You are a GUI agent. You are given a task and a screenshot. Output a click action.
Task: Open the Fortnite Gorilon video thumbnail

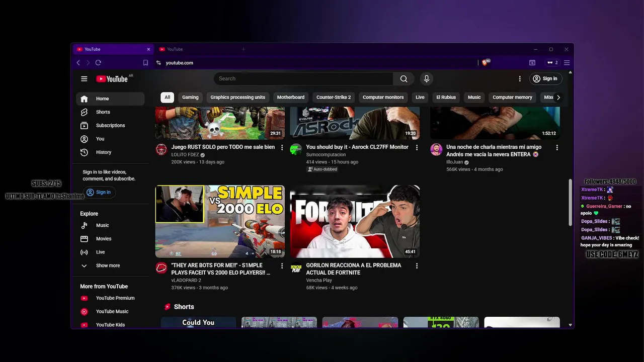(355, 221)
